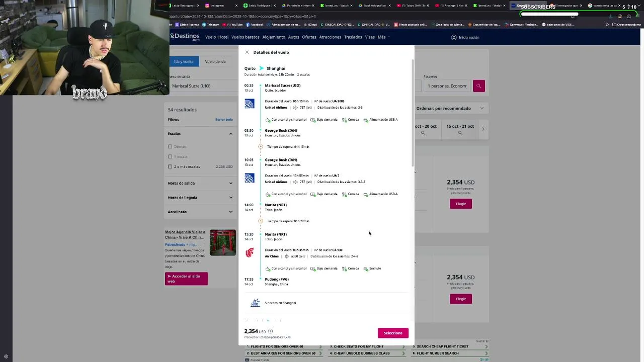This screenshot has width=644, height=362.
Task: Open the Traslados menu item
Action: [x=353, y=37]
